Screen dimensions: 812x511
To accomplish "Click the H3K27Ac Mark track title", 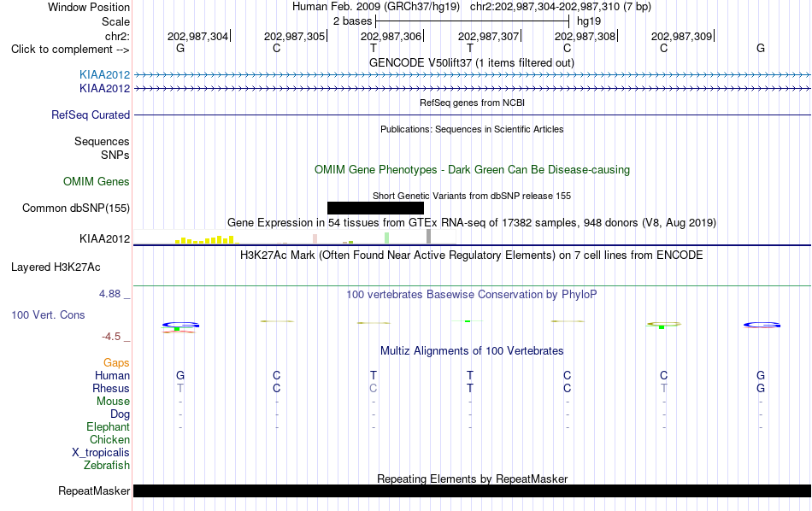I will pos(472,255).
